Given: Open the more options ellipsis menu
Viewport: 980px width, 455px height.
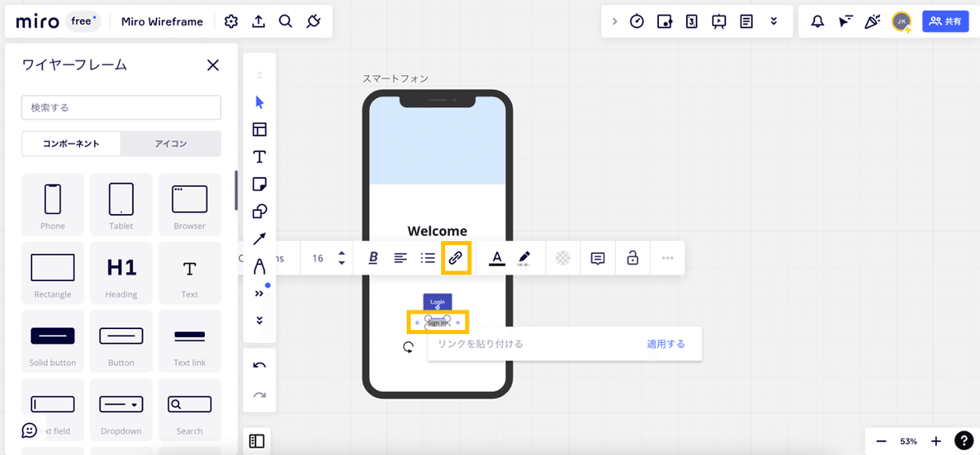Looking at the screenshot, I should point(667,258).
